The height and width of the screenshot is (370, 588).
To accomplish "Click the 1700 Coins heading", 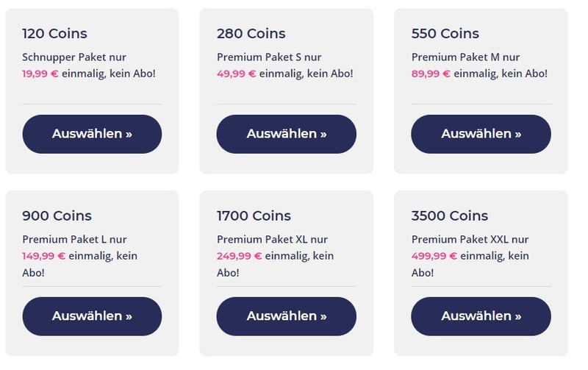I will click(x=254, y=216).
